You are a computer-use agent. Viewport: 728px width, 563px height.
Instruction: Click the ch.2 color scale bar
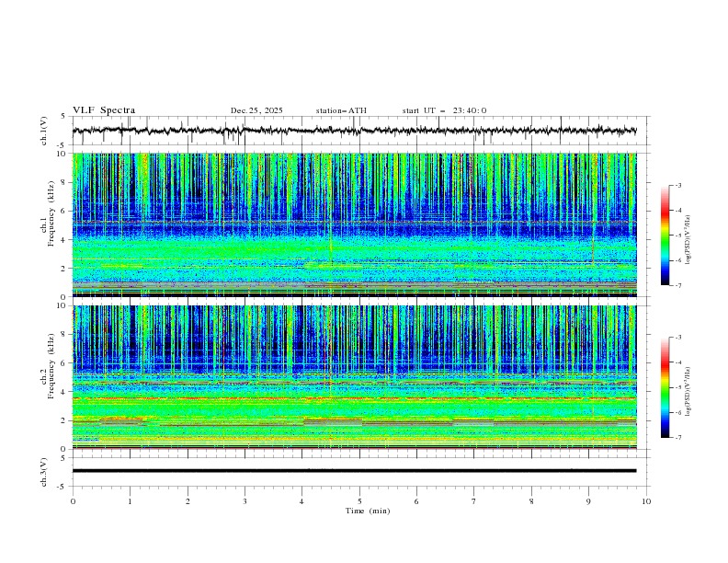[665, 387]
